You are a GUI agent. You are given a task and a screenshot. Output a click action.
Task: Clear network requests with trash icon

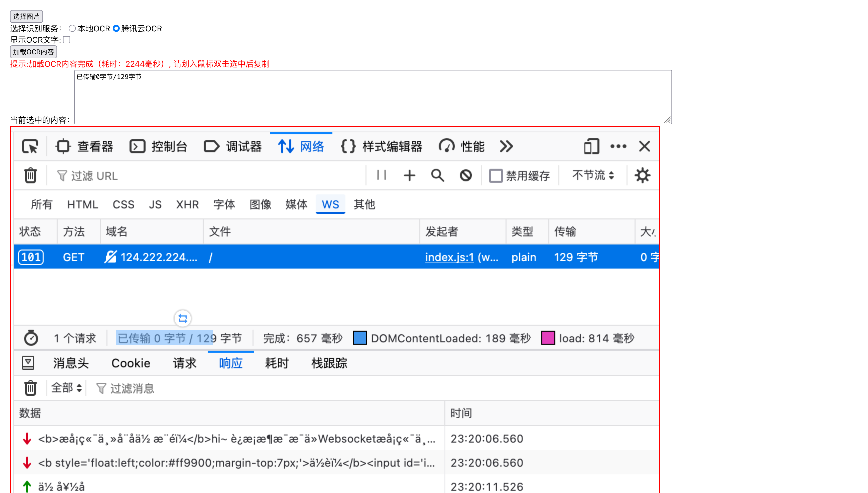coord(31,175)
